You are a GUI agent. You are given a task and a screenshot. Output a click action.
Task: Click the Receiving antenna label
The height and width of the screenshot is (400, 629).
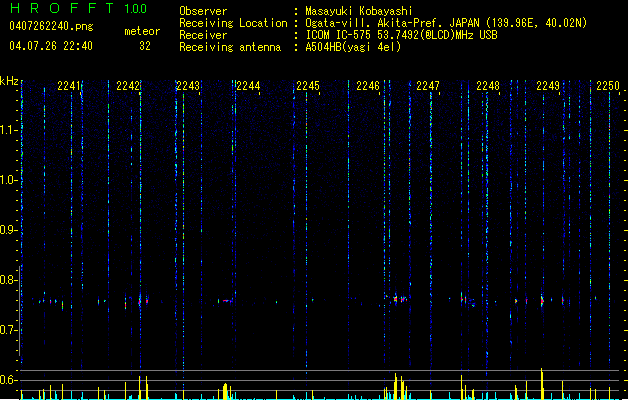coord(230,47)
